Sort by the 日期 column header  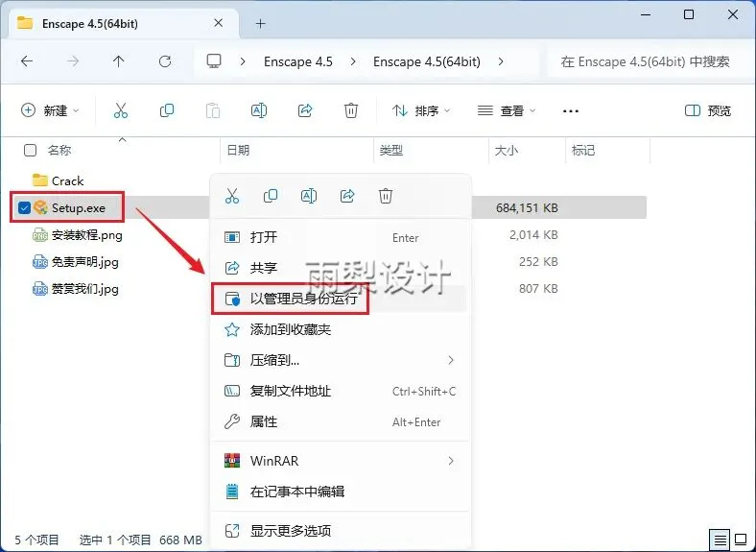238,150
